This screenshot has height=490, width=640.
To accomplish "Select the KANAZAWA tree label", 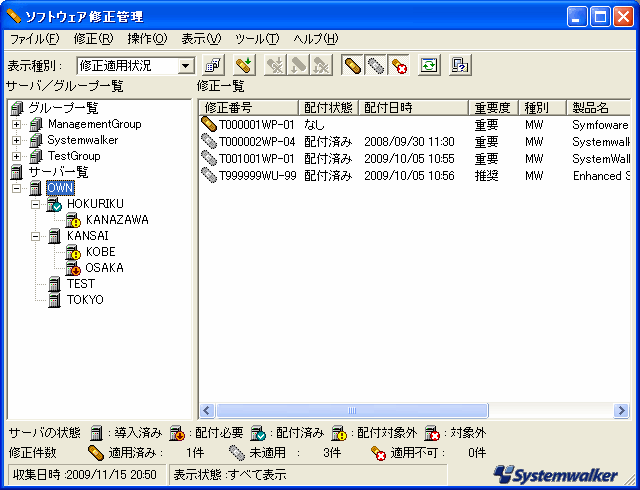I will click(x=117, y=220).
